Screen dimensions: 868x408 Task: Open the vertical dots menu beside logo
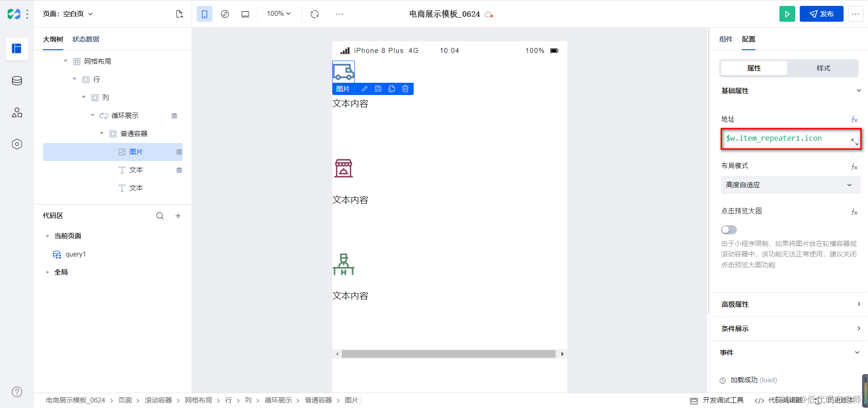point(28,14)
